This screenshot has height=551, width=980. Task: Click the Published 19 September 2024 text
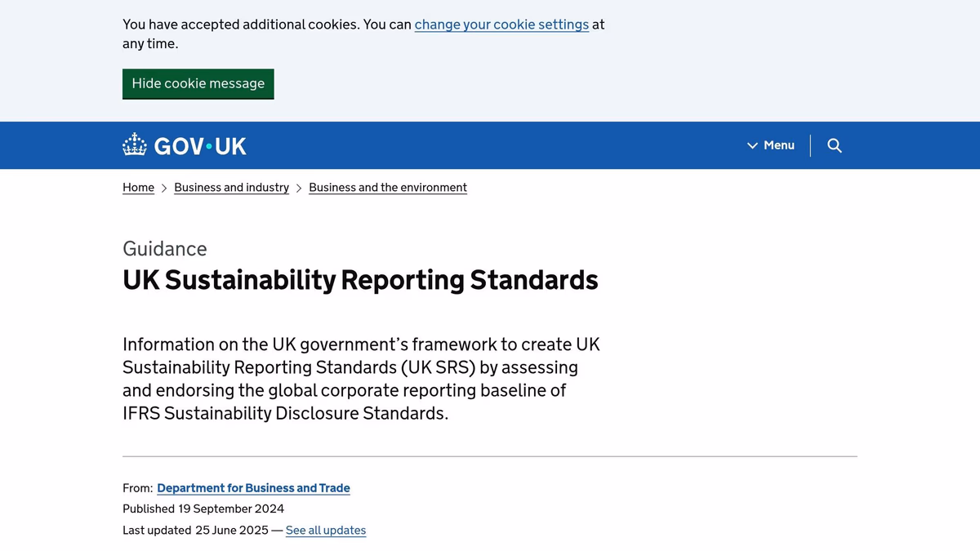[203, 509]
